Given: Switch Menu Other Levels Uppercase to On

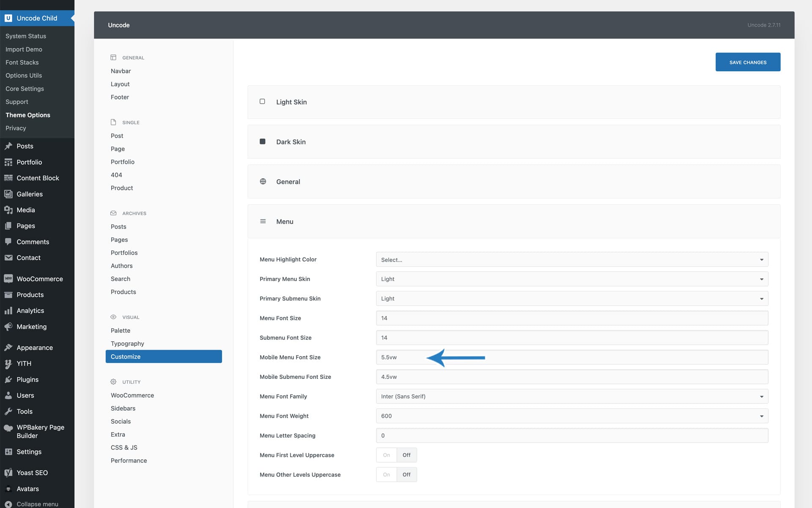Looking at the screenshot, I should pos(386,475).
